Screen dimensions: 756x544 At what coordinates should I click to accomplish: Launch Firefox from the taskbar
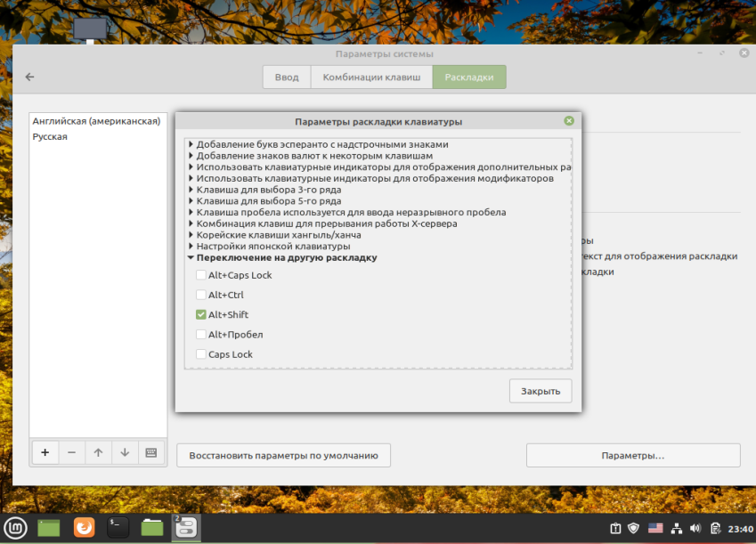pyautogui.click(x=85, y=528)
